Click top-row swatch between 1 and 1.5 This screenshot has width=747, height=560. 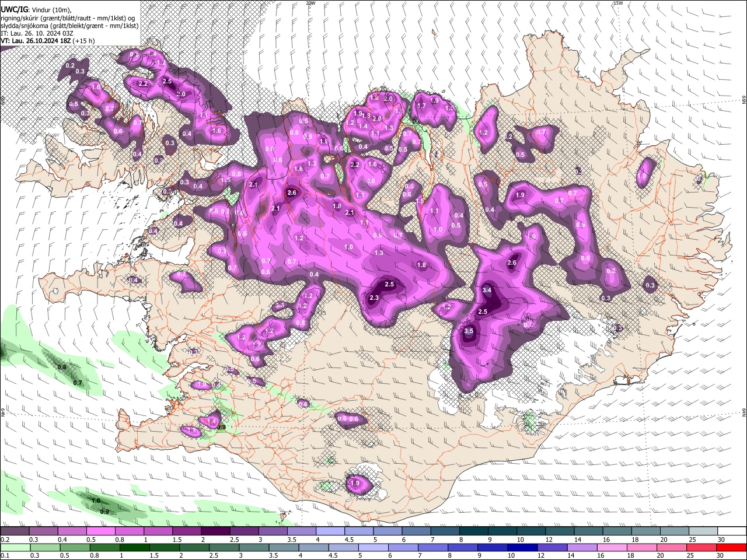158,531
